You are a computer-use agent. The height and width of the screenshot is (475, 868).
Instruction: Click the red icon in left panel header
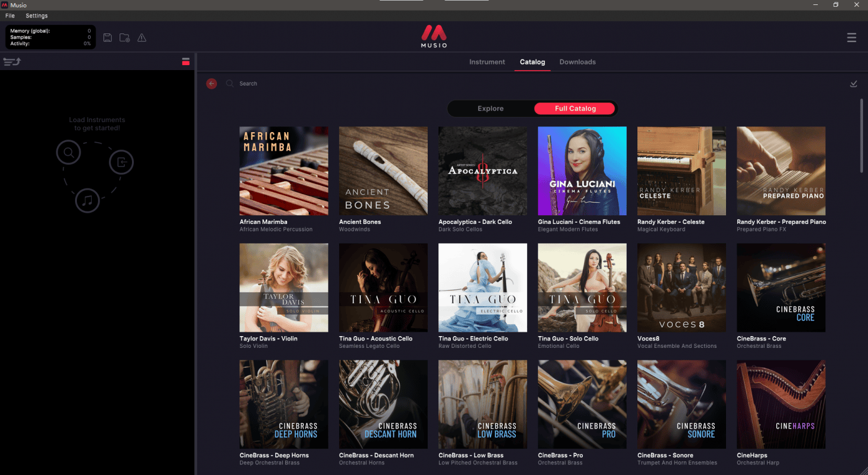[x=185, y=61]
